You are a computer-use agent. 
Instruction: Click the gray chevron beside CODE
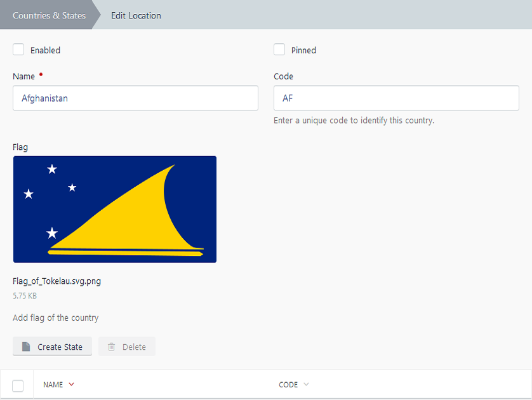click(x=306, y=384)
